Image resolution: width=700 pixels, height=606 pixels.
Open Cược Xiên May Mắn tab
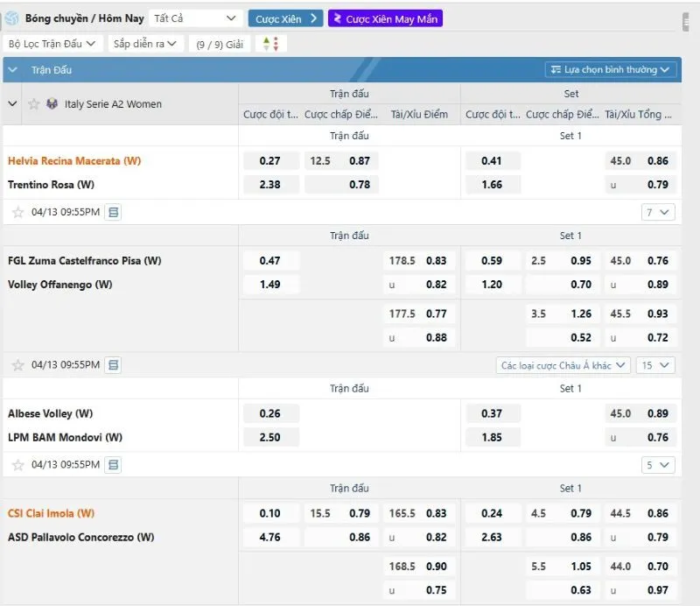point(386,18)
